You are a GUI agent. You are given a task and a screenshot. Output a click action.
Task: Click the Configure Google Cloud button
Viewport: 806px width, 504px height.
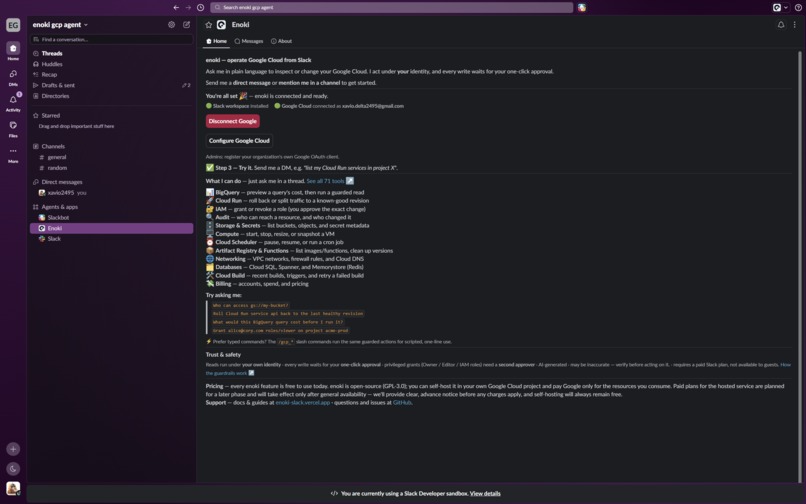239,141
